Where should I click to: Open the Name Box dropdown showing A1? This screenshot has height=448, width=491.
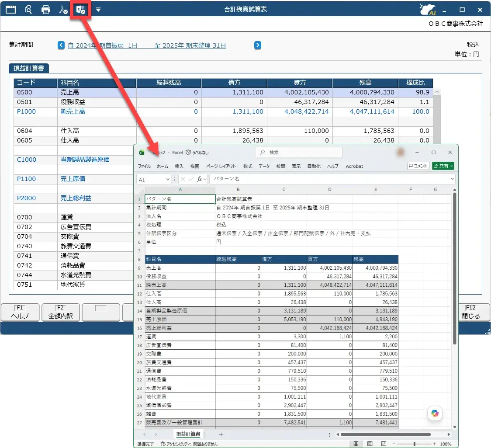pyautogui.click(x=168, y=180)
